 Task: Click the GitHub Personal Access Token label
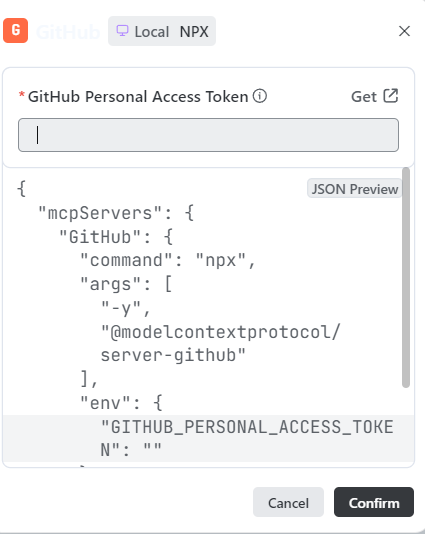[x=138, y=97]
